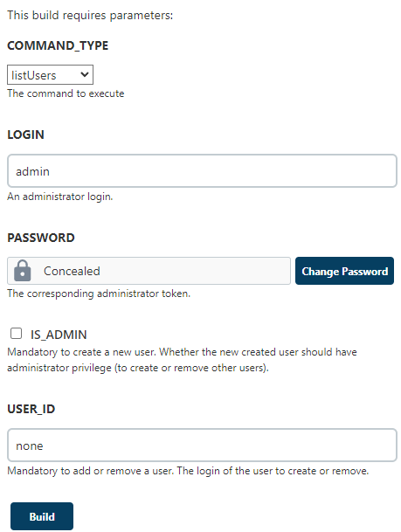Click the USER_ID 'Mandatory to add or remove' description

[188, 471]
